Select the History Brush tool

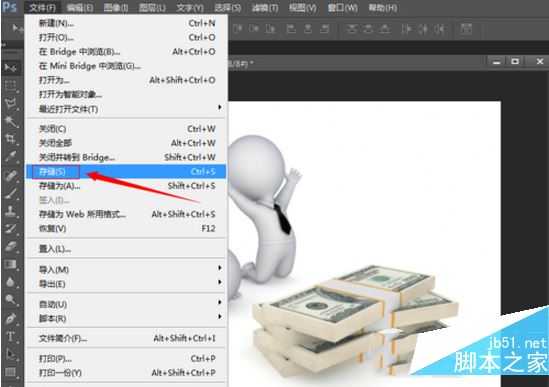click(11, 229)
